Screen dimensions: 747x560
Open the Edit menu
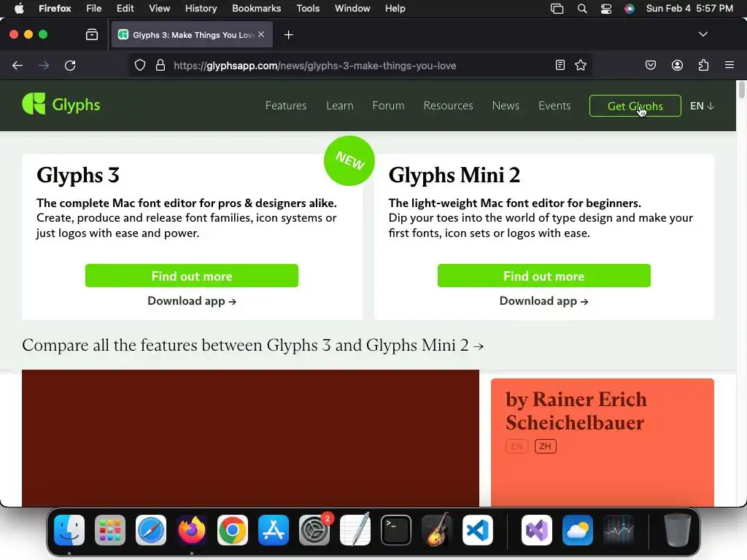(x=125, y=9)
